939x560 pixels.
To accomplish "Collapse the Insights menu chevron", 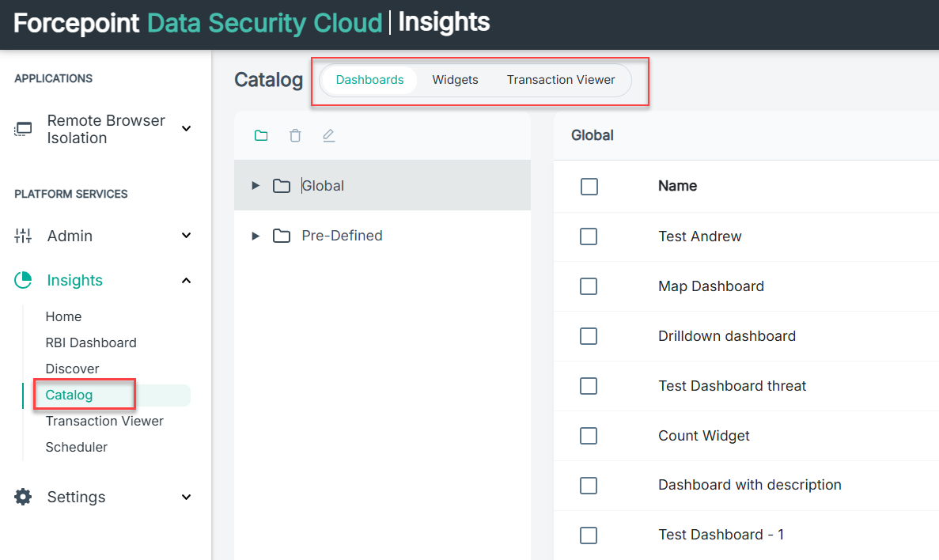I will tap(186, 280).
